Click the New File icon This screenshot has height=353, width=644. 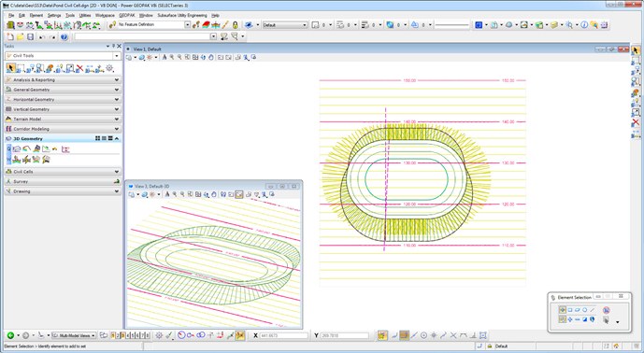(10, 37)
